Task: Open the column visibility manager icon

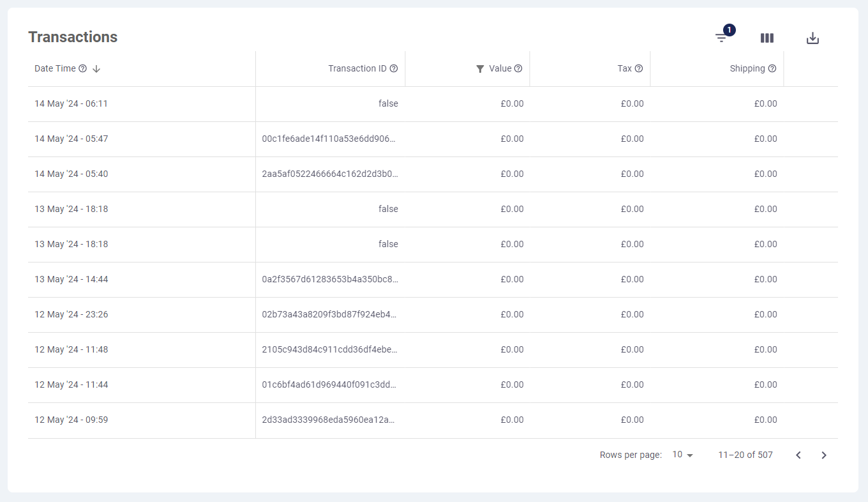Action: [x=767, y=38]
